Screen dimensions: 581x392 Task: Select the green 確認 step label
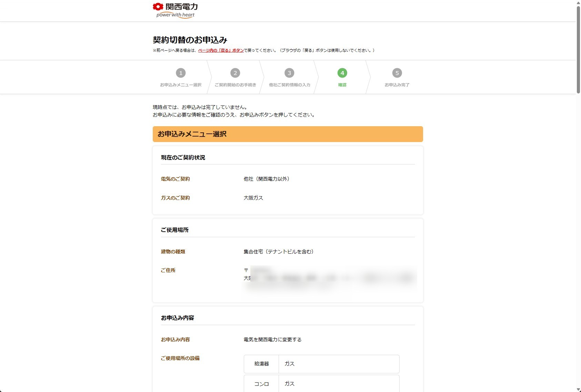pos(342,85)
